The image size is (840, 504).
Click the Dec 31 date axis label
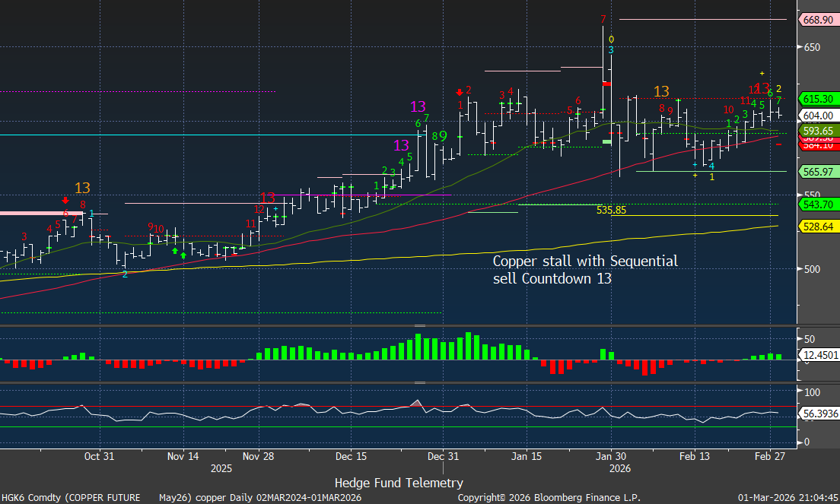[x=442, y=457]
